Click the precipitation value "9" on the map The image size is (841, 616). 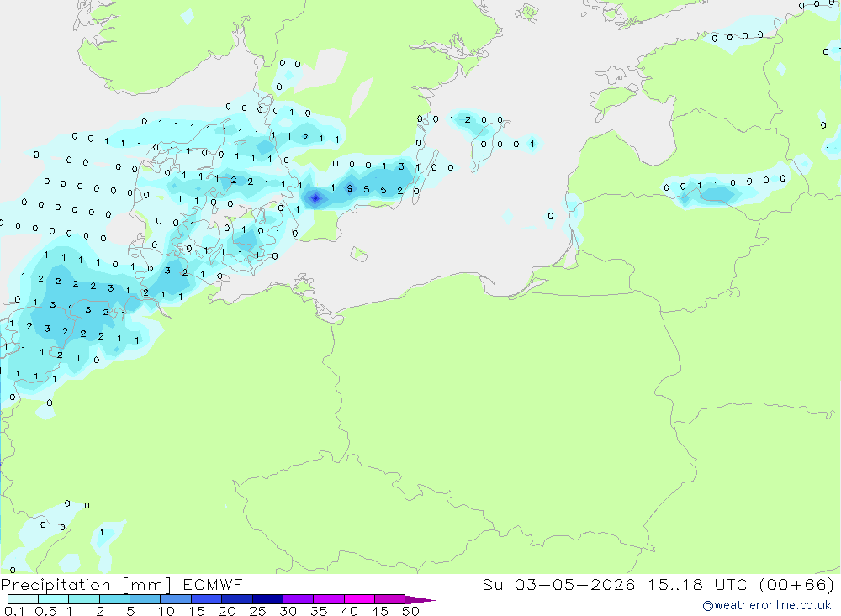pos(350,188)
